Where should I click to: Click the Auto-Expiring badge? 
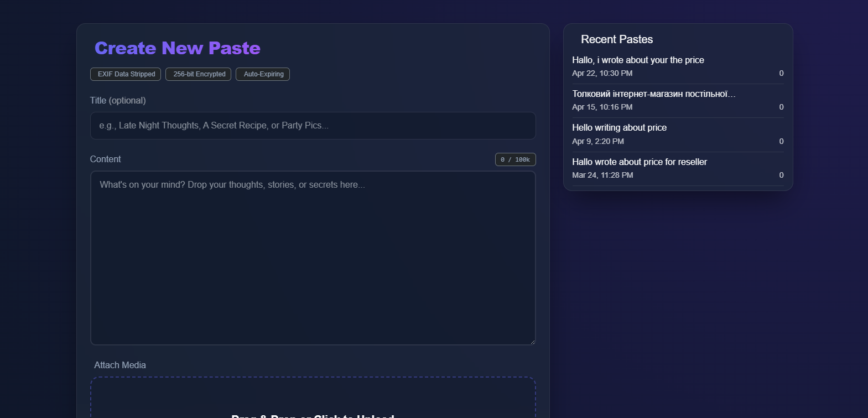point(263,74)
